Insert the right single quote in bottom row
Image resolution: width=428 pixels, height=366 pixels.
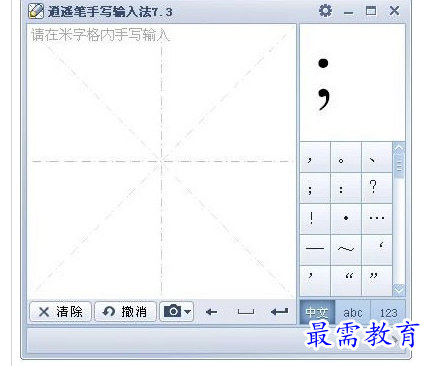point(315,280)
